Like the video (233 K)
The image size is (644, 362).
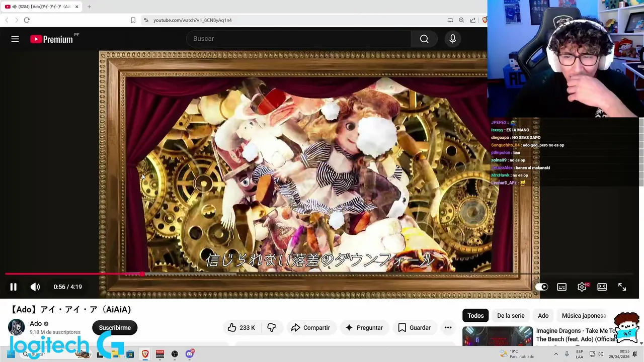pyautogui.click(x=242, y=328)
